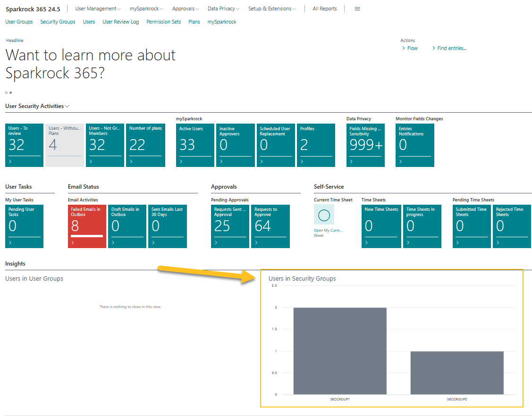The height and width of the screenshot is (416, 532).
Task: Click the Number of plans tile
Action: coord(145,145)
